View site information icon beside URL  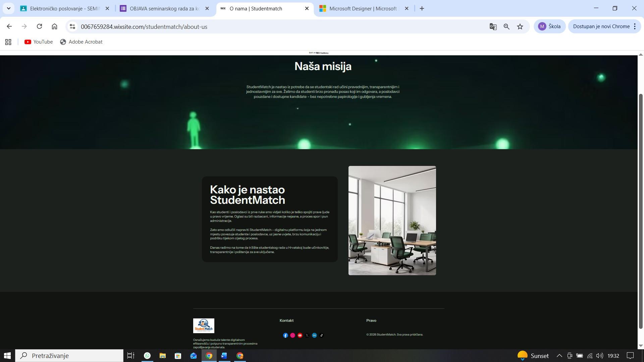[72, 26]
